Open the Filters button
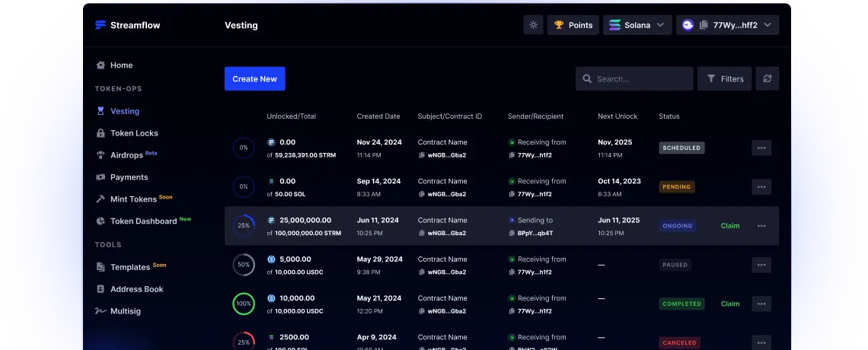The image size is (868, 350). coord(725,78)
